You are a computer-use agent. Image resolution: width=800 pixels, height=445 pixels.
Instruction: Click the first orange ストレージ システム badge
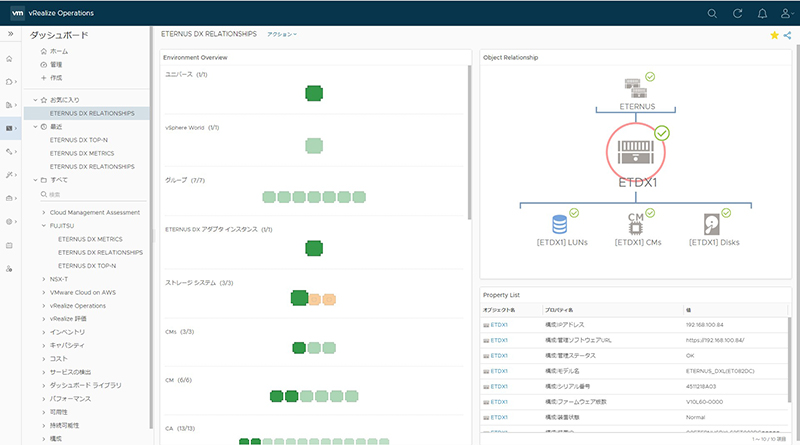[x=315, y=300]
